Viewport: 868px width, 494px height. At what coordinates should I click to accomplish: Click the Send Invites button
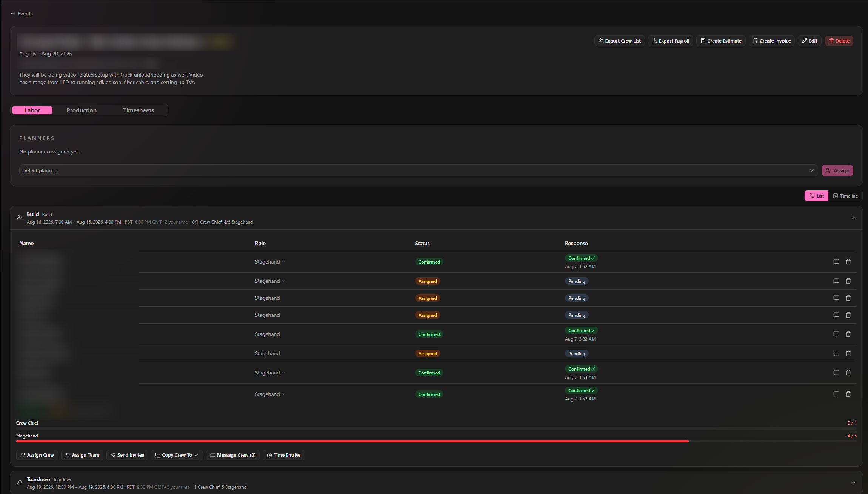127,455
